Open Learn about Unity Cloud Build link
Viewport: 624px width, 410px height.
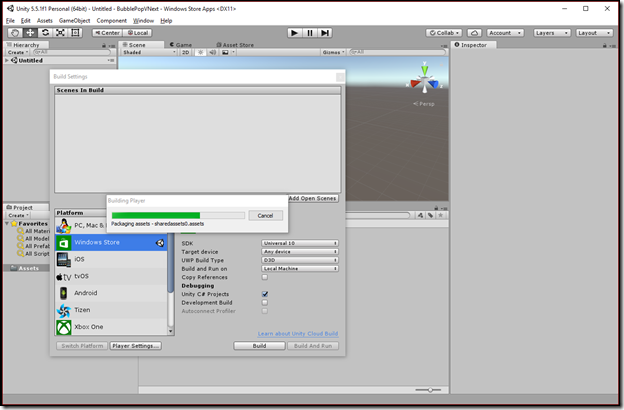(x=298, y=334)
